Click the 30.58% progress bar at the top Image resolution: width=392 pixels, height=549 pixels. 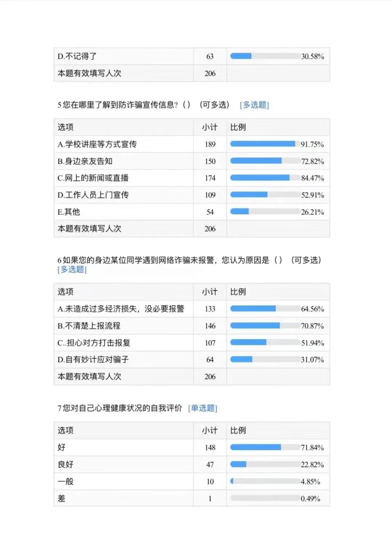265,56
